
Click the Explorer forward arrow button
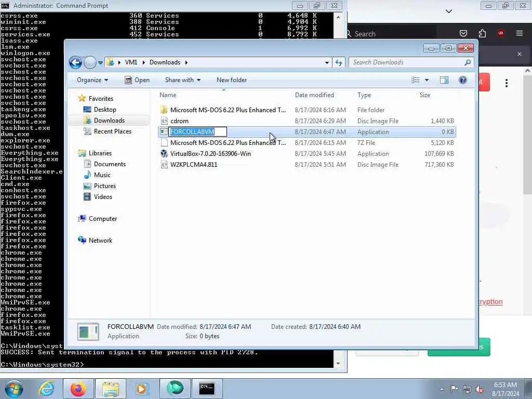pos(90,62)
